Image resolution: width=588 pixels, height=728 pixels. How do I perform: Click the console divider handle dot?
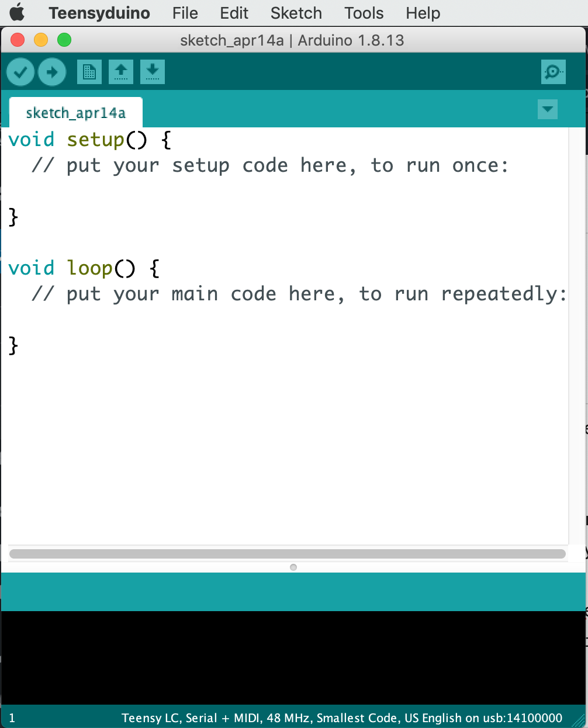pos(293,567)
